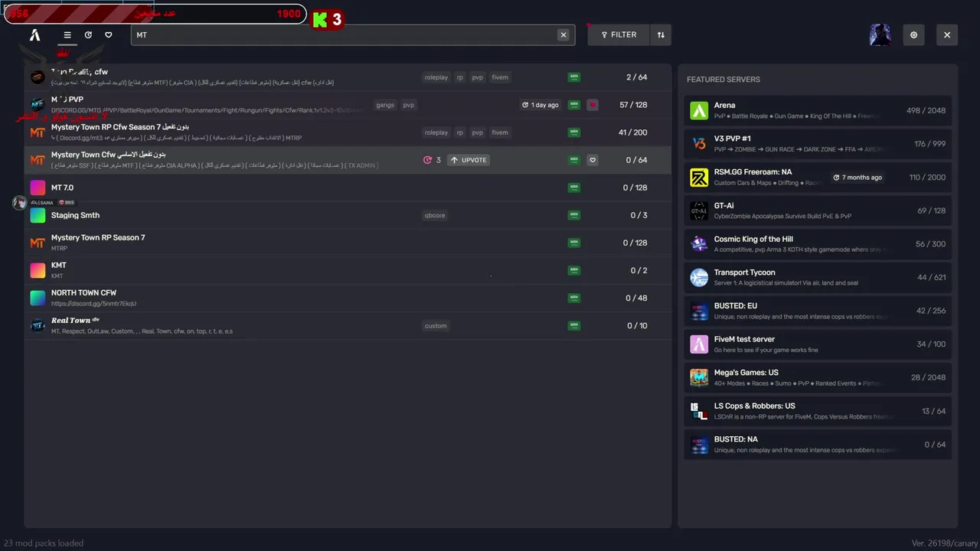Click MT logo of Mystery Town Cfw
Image resolution: width=980 pixels, height=551 pixels.
[38, 160]
